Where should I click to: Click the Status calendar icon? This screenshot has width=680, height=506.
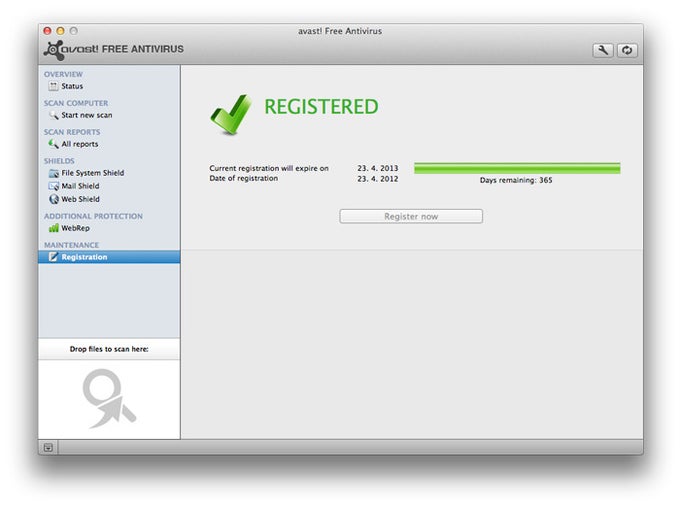(x=53, y=86)
